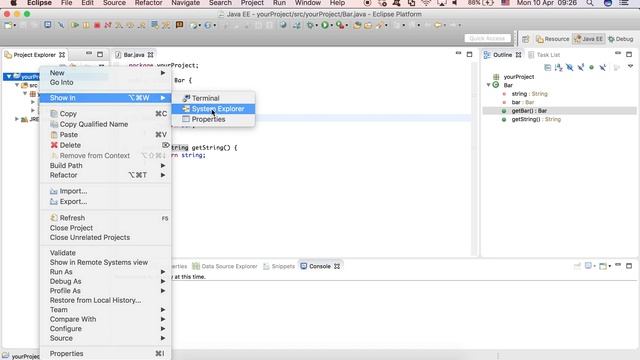Open the Run button dropdown arrow
The height and width of the screenshot is (360, 640).
tap(331, 26)
